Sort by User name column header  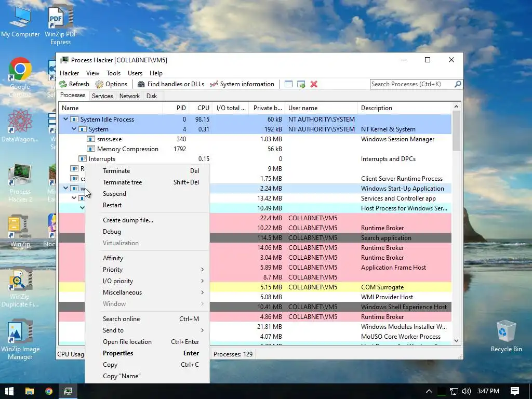[321, 108]
